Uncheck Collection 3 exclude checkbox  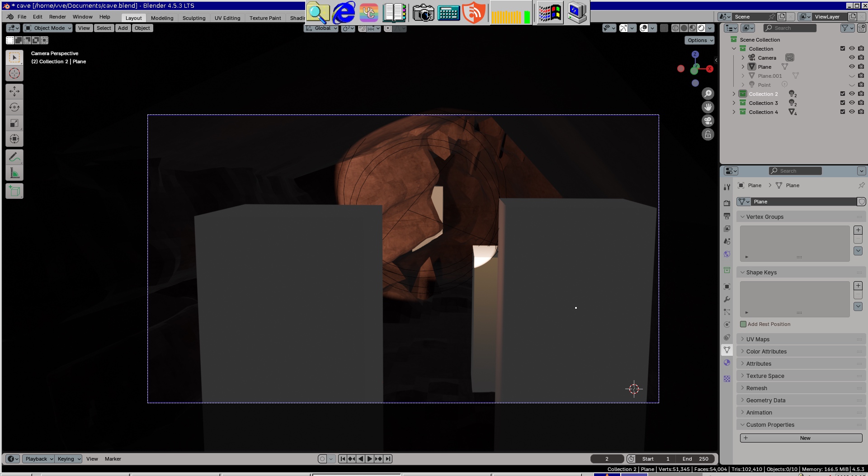843,103
